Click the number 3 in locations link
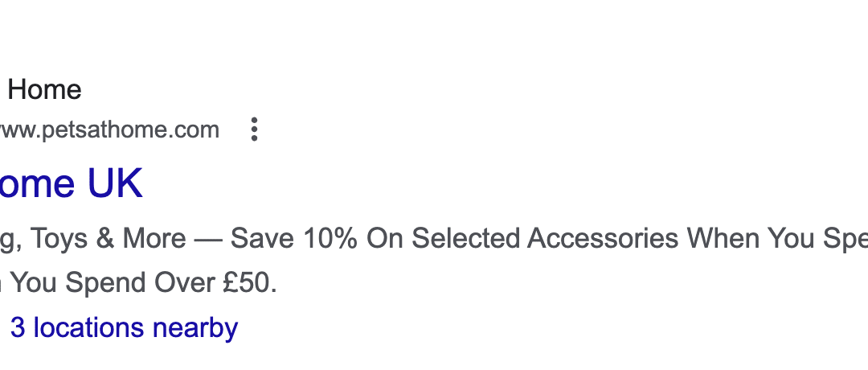 [18, 328]
